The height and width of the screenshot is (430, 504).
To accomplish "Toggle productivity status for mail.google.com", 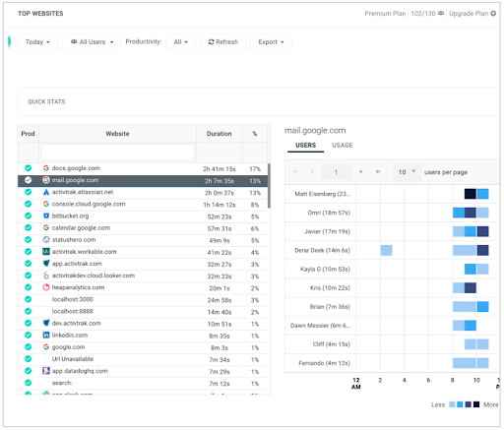I will pyautogui.click(x=29, y=180).
